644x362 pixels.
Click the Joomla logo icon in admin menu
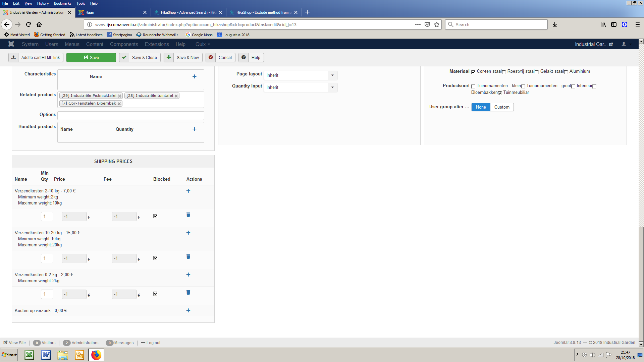pyautogui.click(x=11, y=44)
